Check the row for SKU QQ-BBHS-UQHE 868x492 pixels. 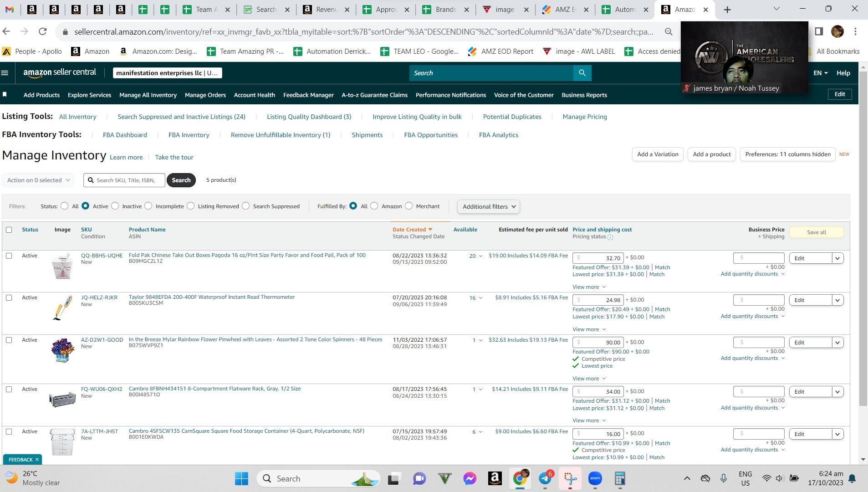point(9,256)
